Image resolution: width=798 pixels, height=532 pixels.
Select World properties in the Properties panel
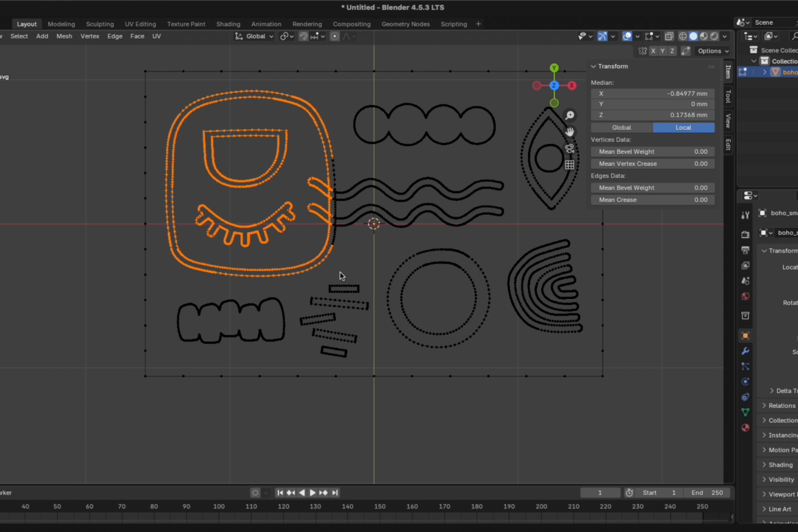click(x=745, y=296)
